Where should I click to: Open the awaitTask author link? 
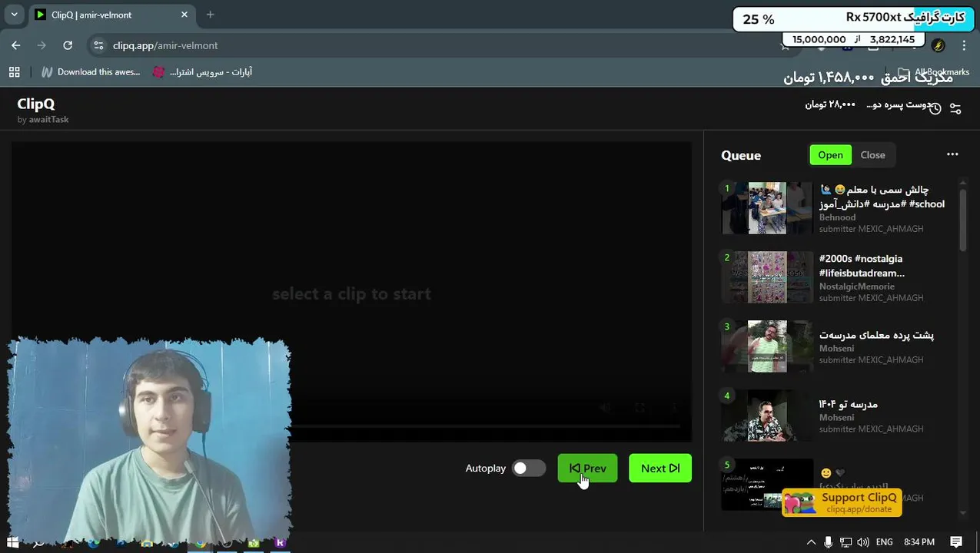pyautogui.click(x=48, y=119)
